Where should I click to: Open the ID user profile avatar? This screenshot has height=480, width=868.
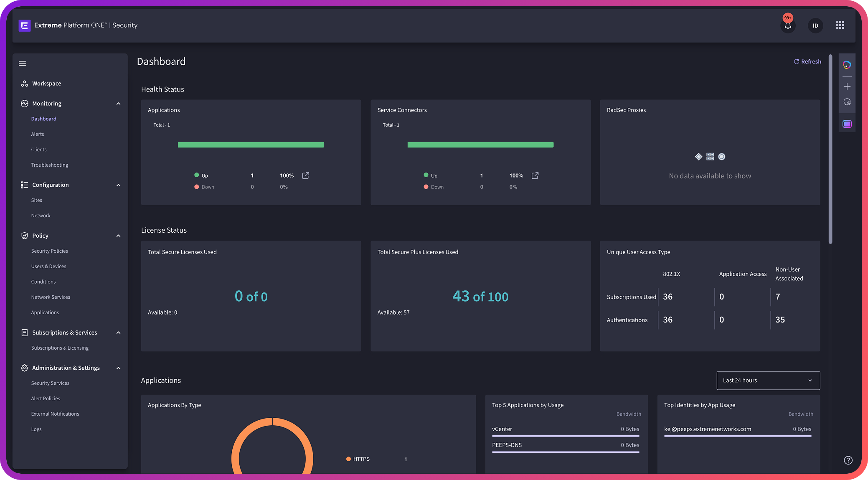[x=815, y=25]
